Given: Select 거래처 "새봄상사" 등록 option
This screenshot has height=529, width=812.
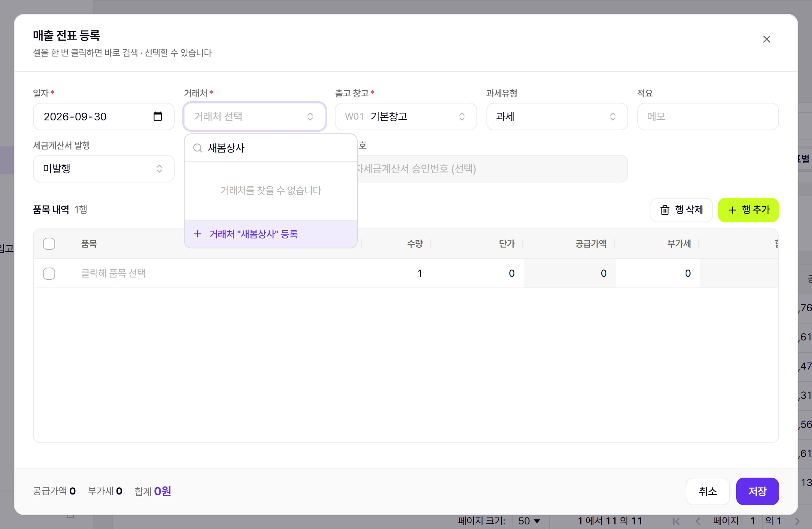Looking at the screenshot, I should pyautogui.click(x=271, y=234).
